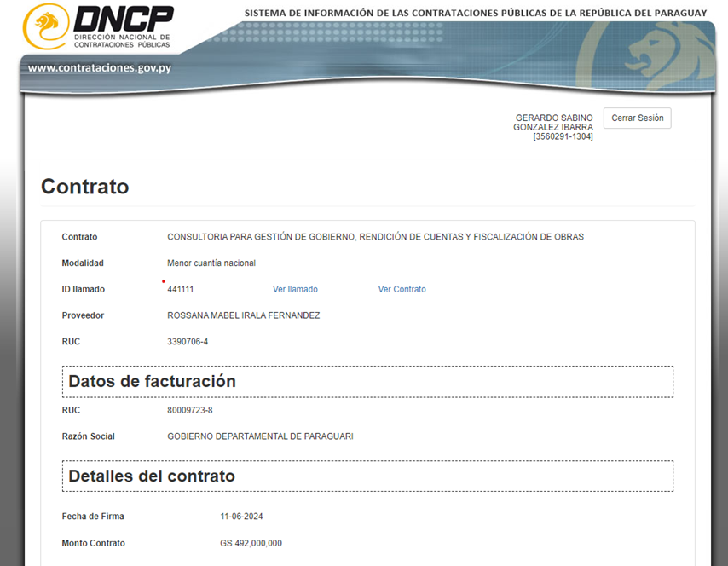Click the ID llamado value 441111
This screenshot has width=728, height=566.
coord(181,290)
